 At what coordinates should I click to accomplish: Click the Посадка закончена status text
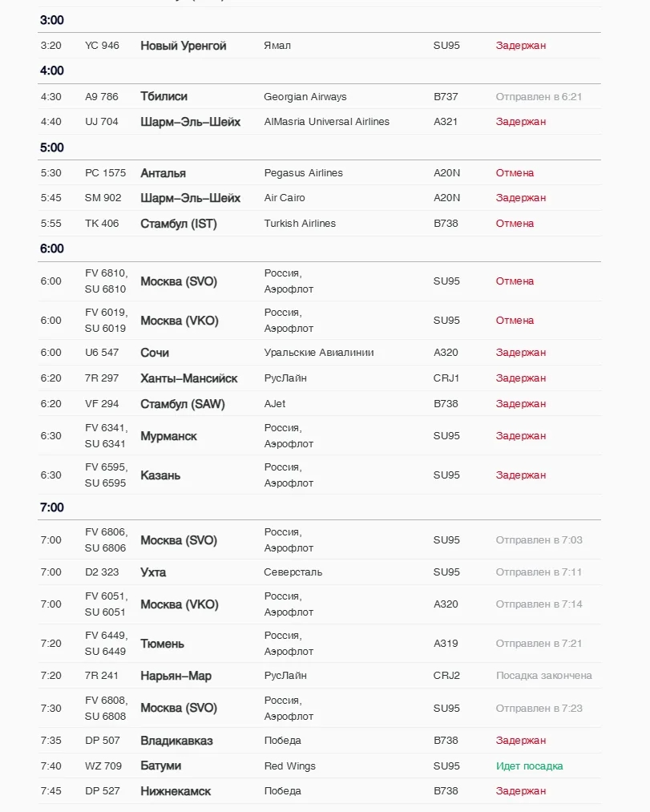[x=543, y=676]
